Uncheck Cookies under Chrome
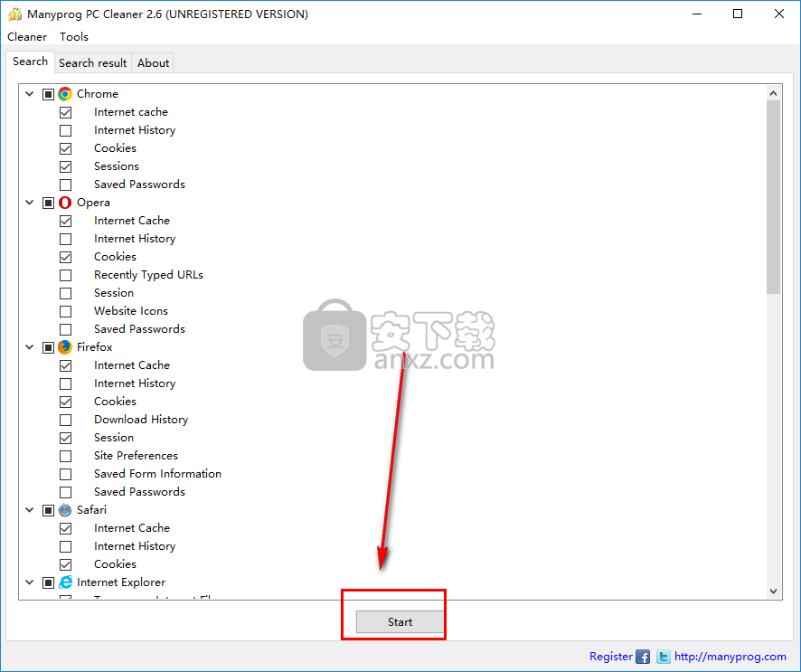 coord(65,148)
